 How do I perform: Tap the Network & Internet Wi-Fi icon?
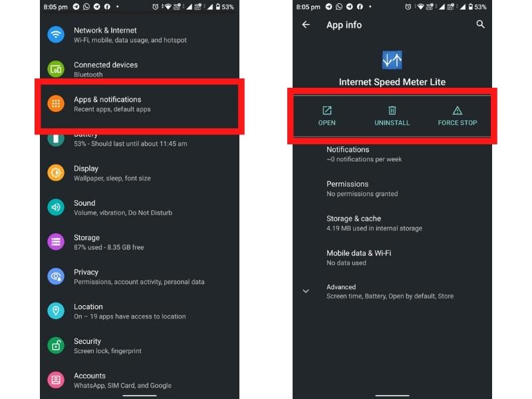click(x=56, y=35)
